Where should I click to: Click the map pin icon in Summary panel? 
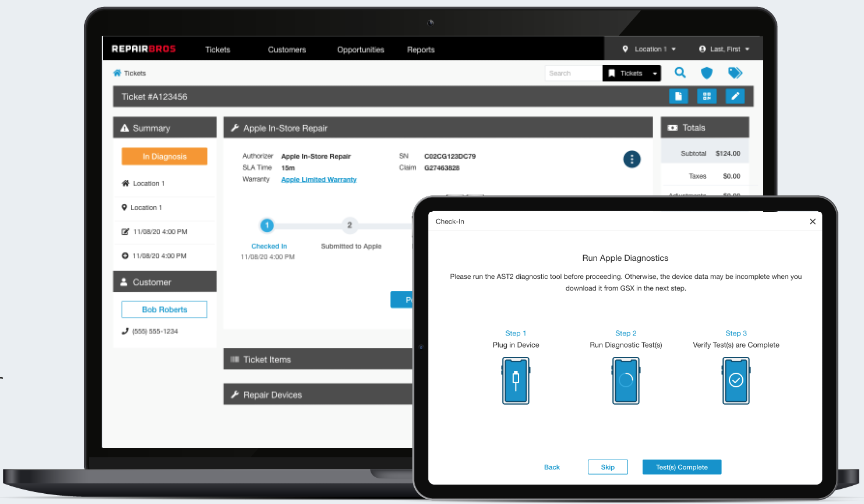[x=124, y=207]
